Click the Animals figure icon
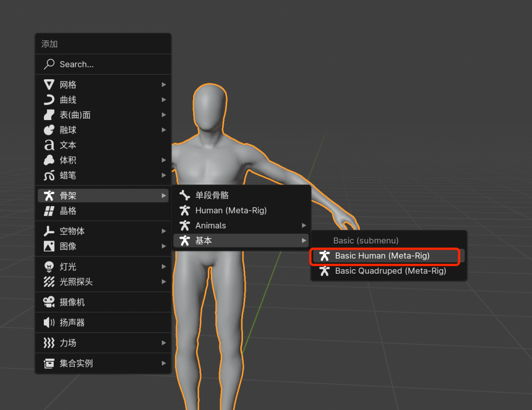532x410 pixels. (x=185, y=225)
